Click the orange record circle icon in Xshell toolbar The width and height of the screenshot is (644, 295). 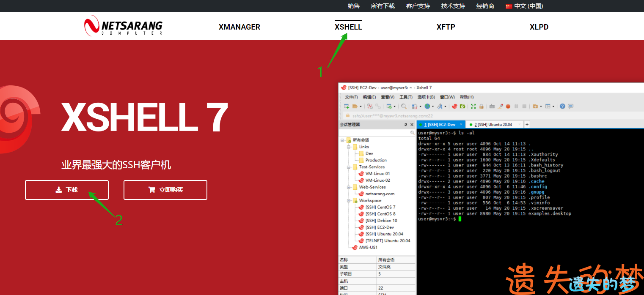coord(508,106)
